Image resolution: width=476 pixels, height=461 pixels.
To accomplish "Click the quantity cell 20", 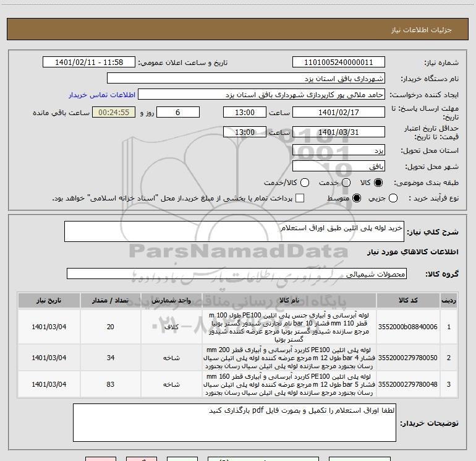I will coord(110,327).
